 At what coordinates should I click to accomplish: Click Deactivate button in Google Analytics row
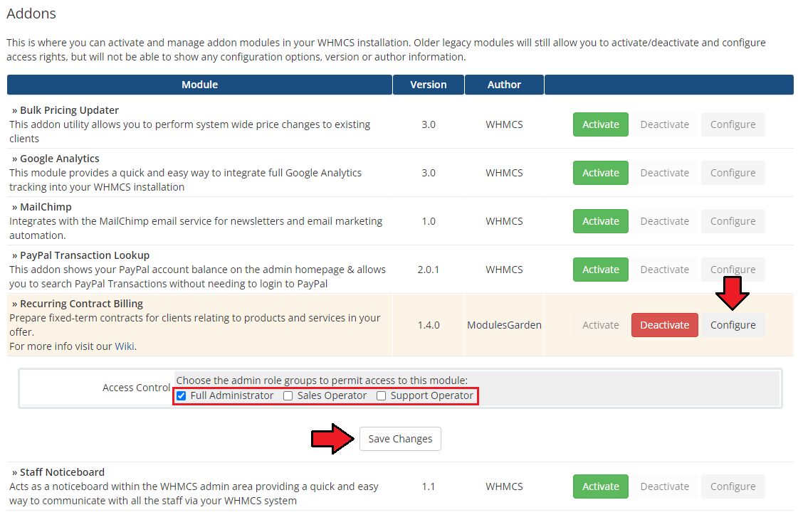tap(665, 173)
